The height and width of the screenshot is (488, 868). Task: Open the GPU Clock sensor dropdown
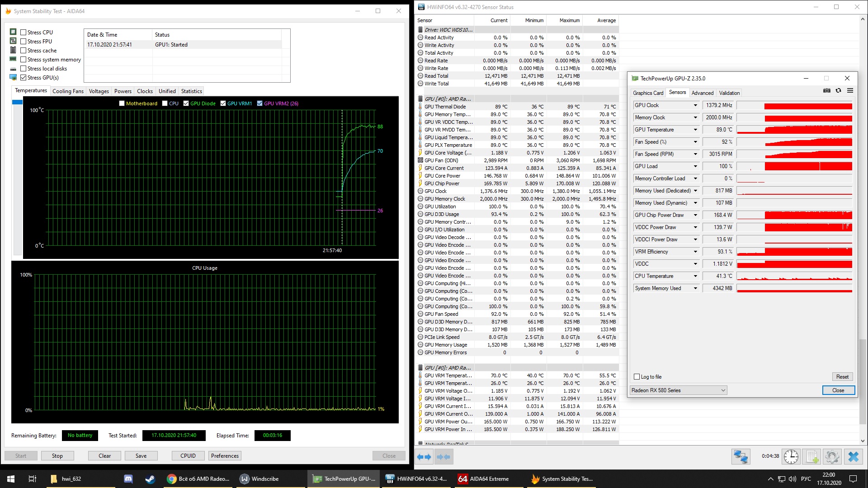tap(695, 105)
